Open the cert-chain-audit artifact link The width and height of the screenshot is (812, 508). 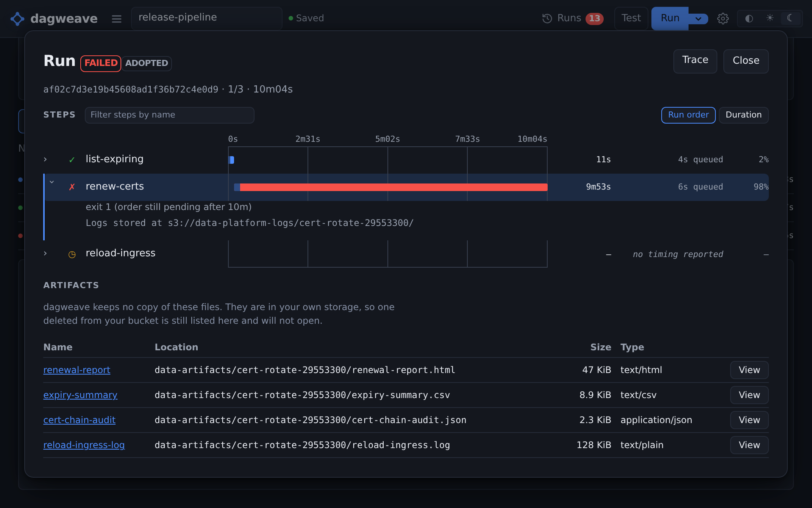pyautogui.click(x=80, y=420)
